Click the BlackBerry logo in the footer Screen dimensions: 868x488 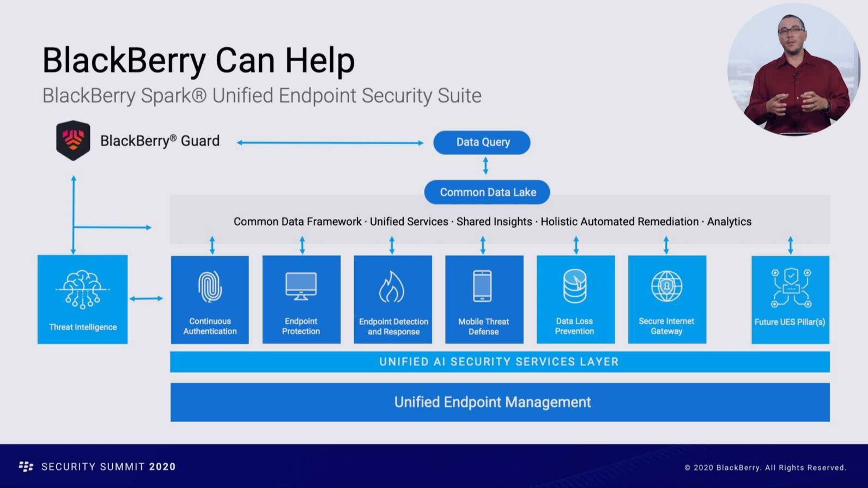pos(26,467)
